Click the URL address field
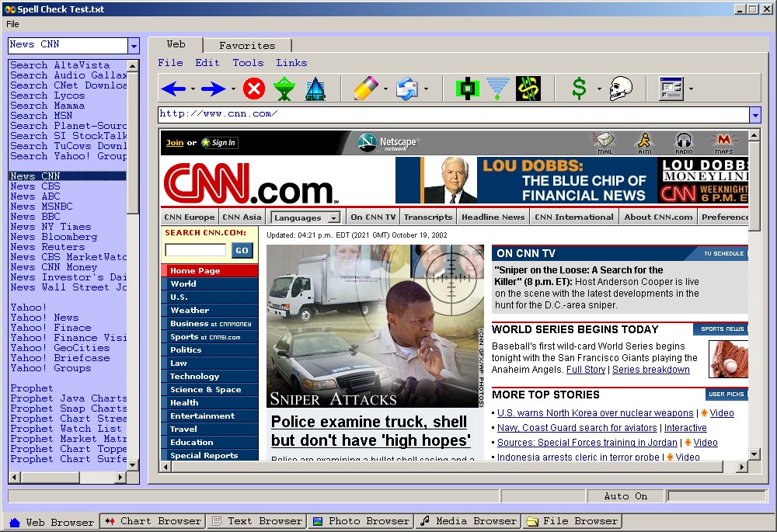This screenshot has width=777, height=532. point(454,114)
